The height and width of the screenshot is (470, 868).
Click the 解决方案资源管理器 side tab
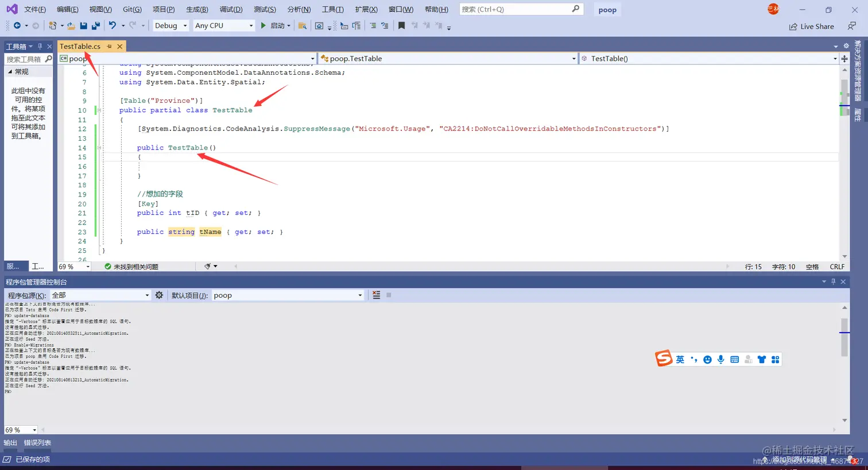[x=858, y=71]
